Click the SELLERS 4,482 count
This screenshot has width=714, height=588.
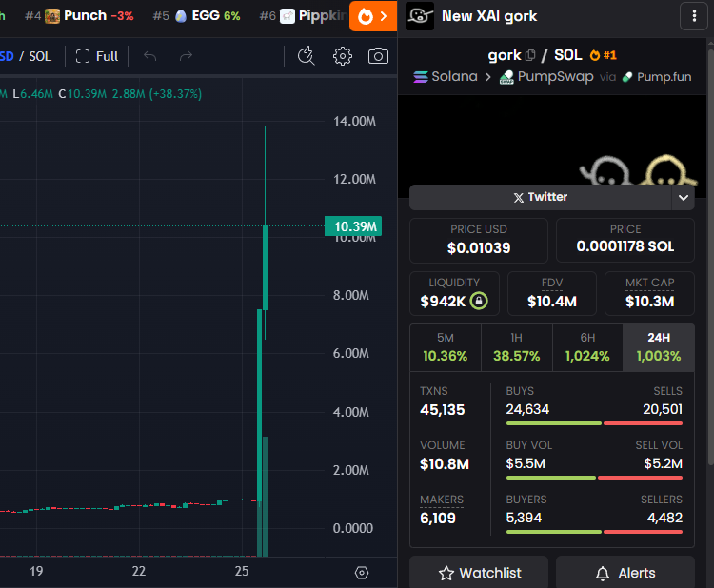[x=664, y=518]
